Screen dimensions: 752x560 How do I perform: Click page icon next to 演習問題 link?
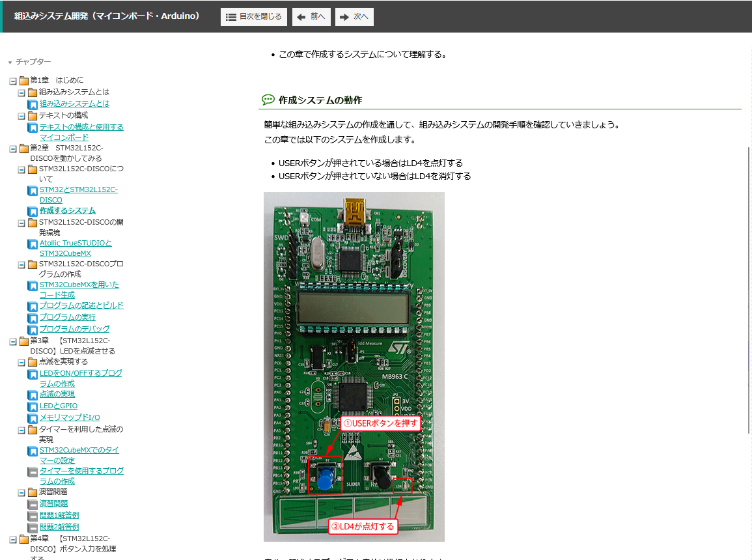(32, 504)
